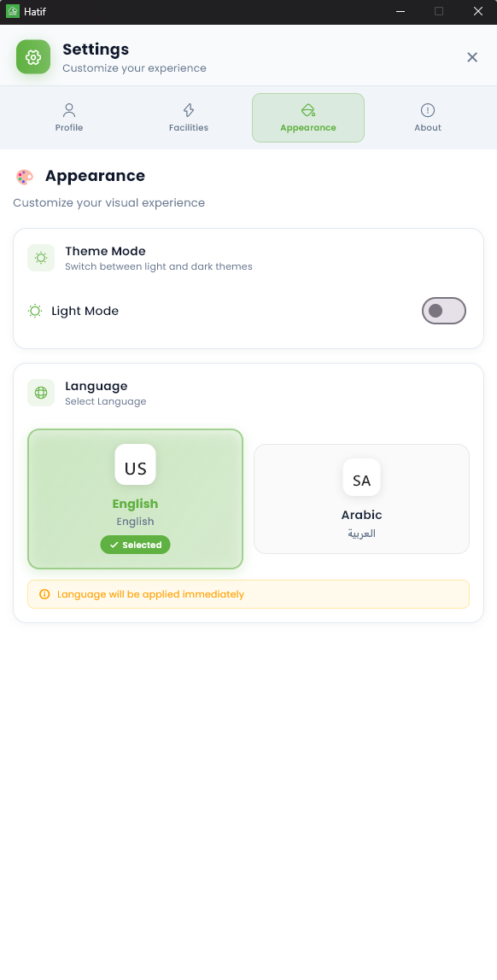Keep English selected by clicking its card
The height and width of the screenshot is (980, 497).
(x=135, y=499)
